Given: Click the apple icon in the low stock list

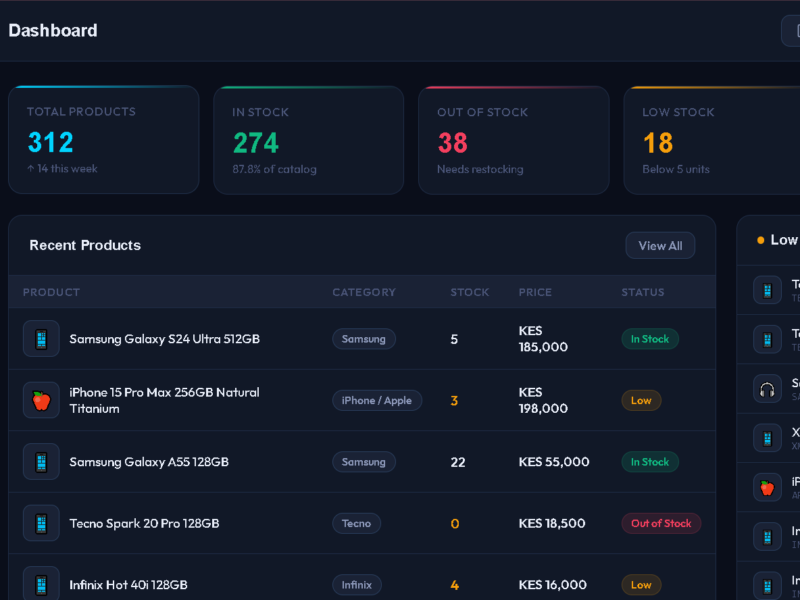Looking at the screenshot, I should [x=767, y=487].
